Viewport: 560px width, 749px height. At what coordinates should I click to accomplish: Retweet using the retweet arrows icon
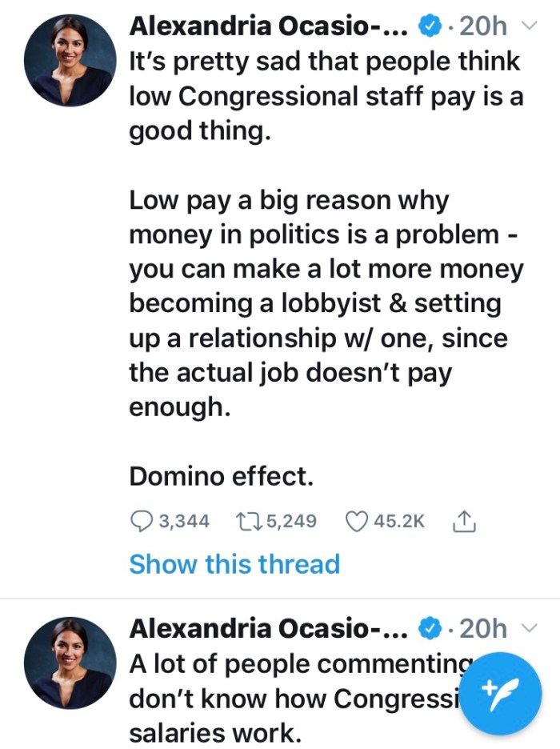(248, 522)
